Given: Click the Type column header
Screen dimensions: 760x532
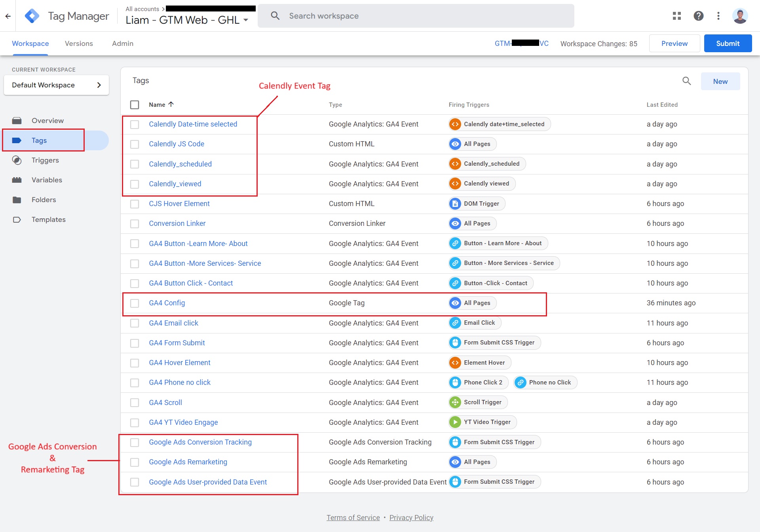Looking at the screenshot, I should coord(336,105).
